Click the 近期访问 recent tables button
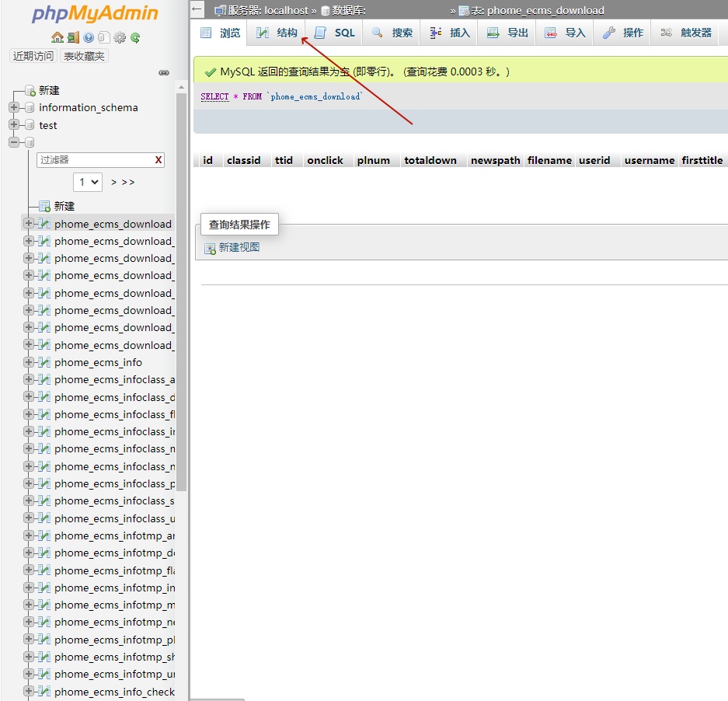This screenshot has width=728, height=701. pyautogui.click(x=32, y=56)
